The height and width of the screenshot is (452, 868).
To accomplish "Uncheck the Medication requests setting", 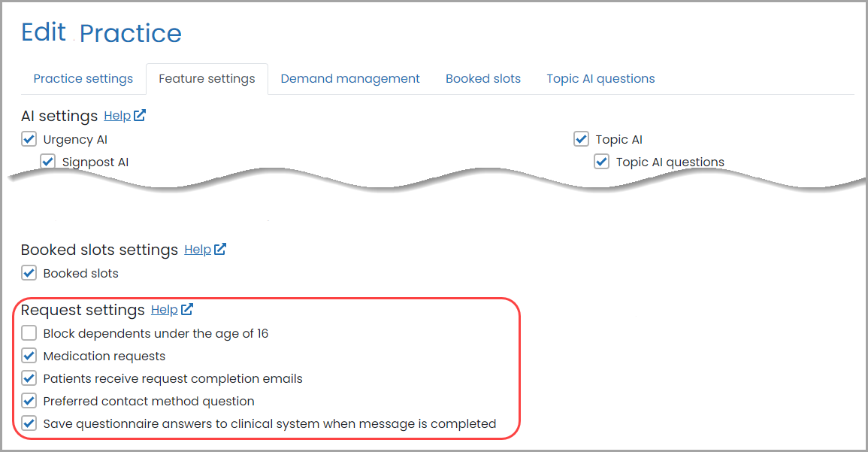I will click(x=29, y=355).
